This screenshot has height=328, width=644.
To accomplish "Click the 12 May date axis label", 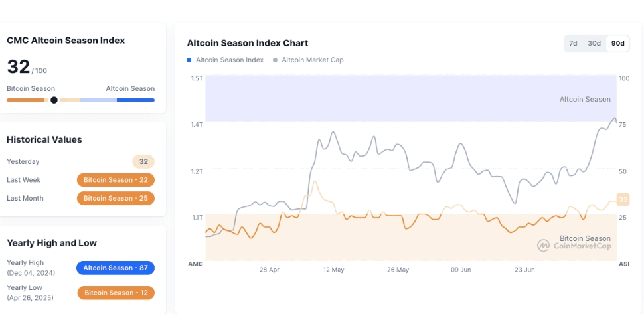I will point(333,270).
